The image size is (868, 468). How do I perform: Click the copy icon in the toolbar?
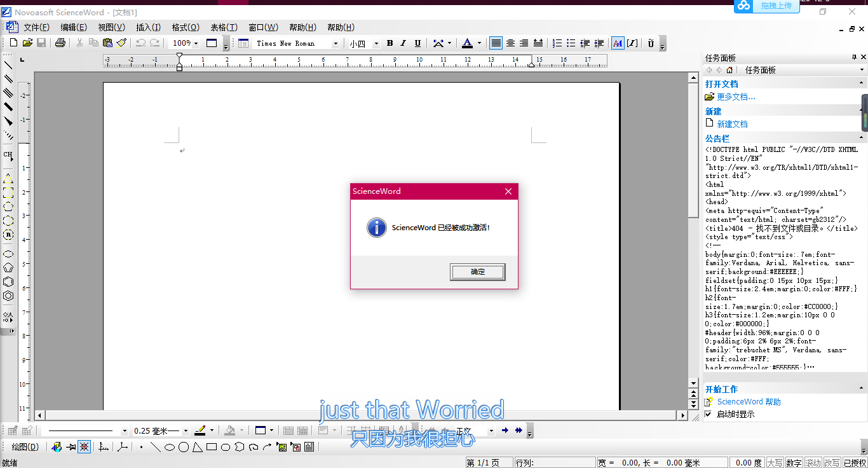93,43
